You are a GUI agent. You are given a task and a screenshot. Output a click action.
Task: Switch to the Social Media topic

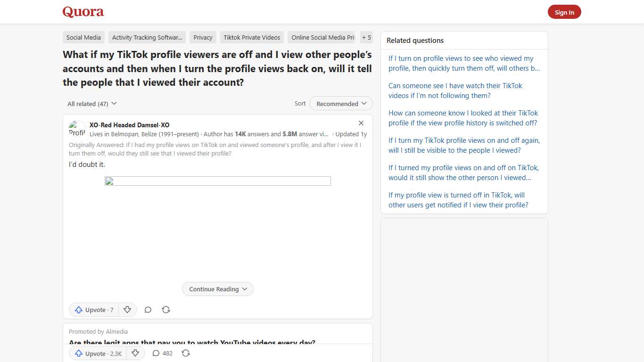tap(83, 37)
